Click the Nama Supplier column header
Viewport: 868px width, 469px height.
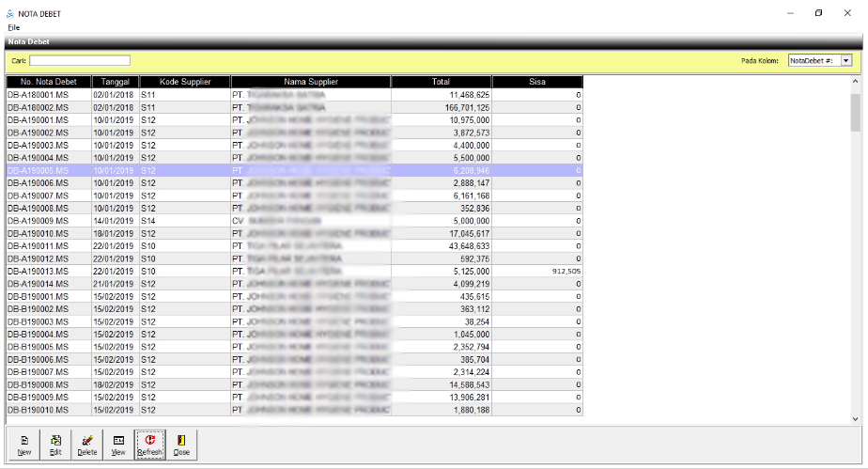pyautogui.click(x=311, y=82)
